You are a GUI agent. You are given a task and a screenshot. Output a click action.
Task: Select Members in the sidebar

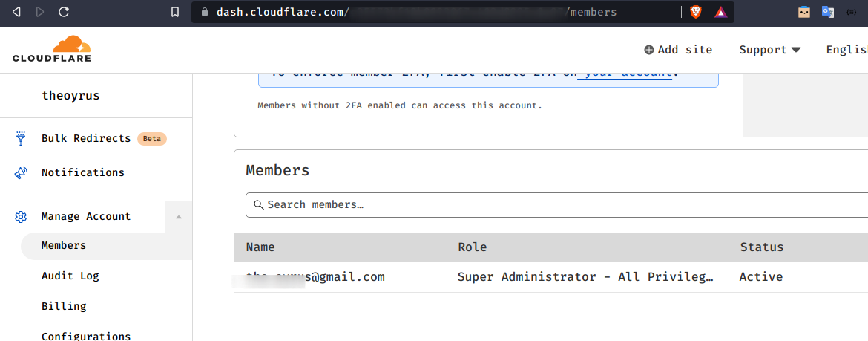tap(64, 245)
